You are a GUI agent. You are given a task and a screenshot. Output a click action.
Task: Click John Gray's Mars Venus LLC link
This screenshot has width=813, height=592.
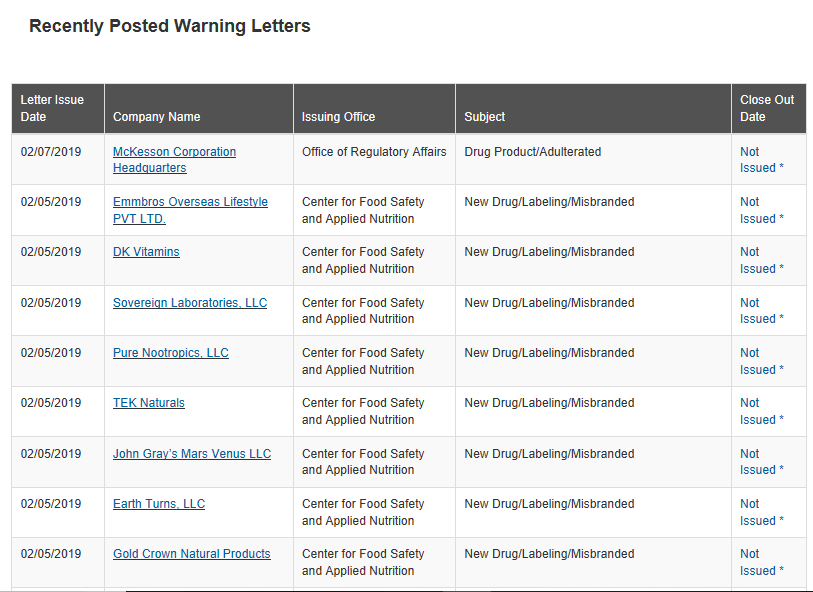192,454
